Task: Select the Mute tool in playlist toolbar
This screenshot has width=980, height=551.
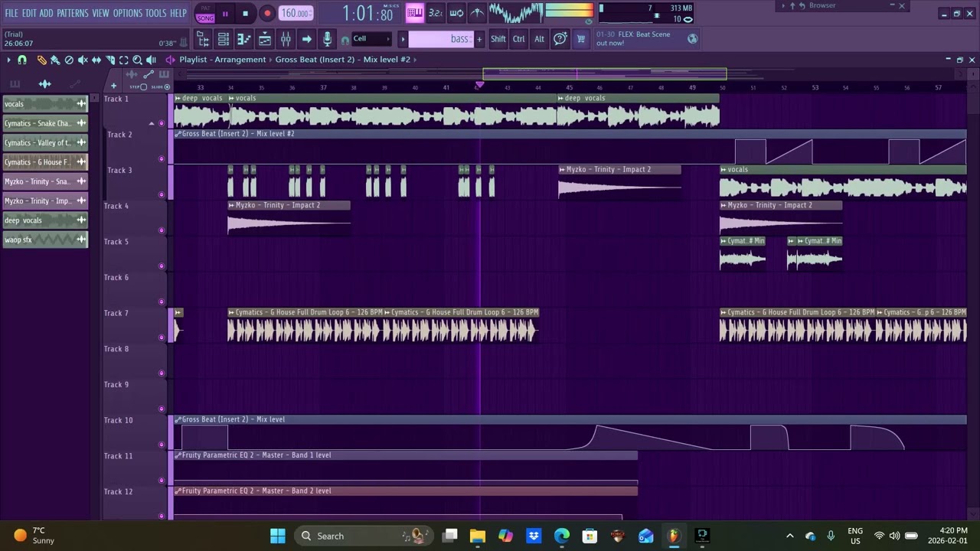Action: [x=83, y=60]
